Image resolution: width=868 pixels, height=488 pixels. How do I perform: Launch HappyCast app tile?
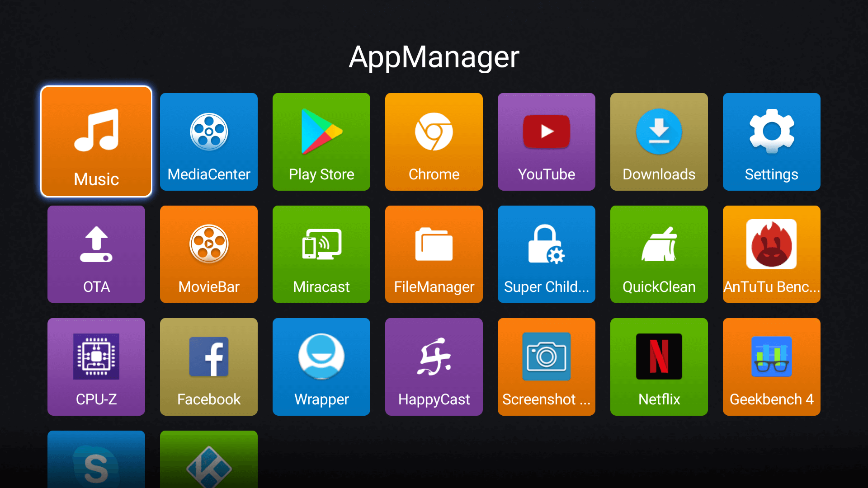pyautogui.click(x=434, y=366)
